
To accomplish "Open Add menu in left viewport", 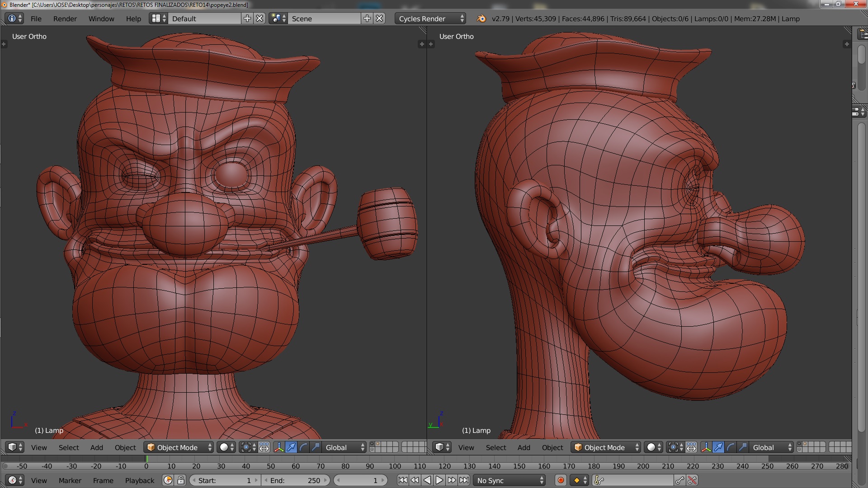I will (97, 447).
